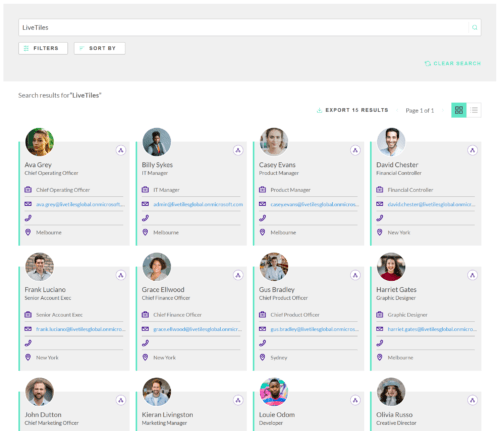Click the Billy Sykes name heading
500x431 pixels.
tap(157, 165)
